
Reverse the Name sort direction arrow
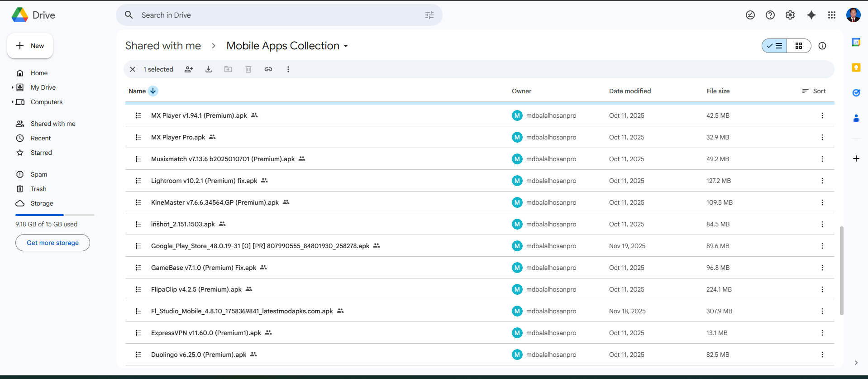click(153, 91)
